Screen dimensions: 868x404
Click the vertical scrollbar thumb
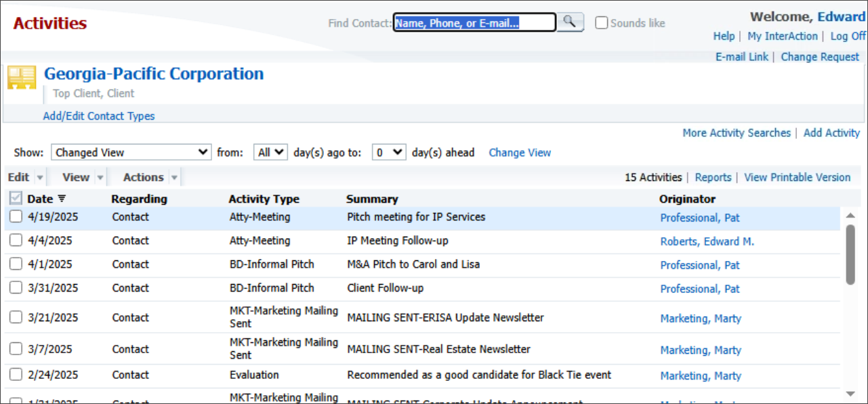pos(850,254)
